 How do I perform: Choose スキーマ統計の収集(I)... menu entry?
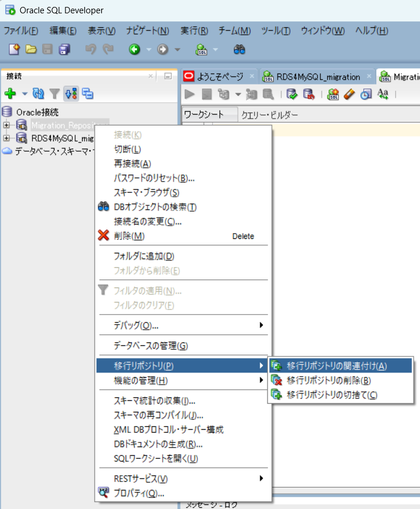(183, 401)
